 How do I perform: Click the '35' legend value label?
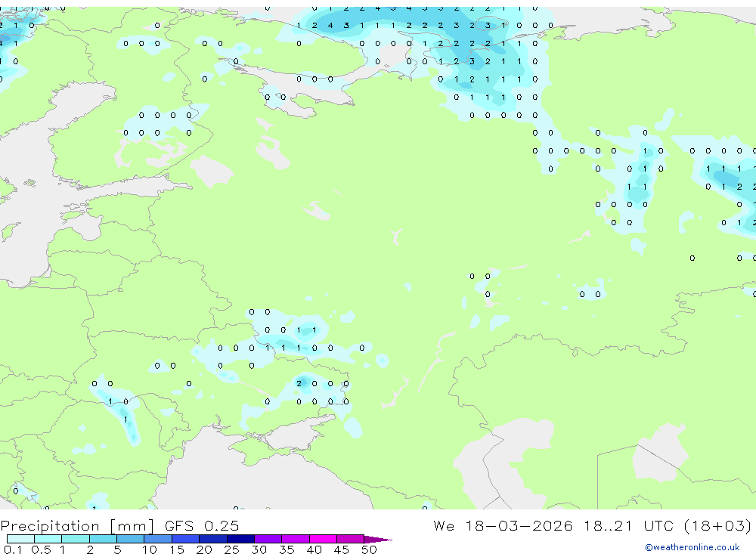click(287, 549)
